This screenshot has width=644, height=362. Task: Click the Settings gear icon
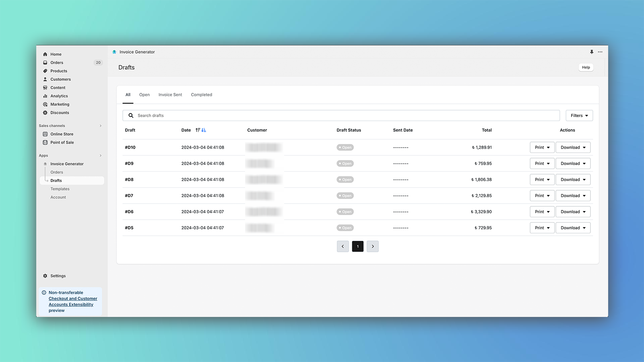coord(45,276)
